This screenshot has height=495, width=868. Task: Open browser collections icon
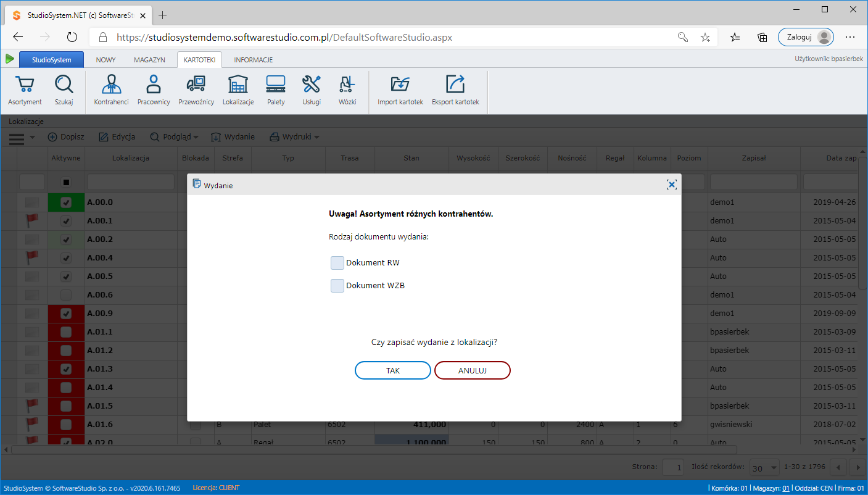coord(762,37)
